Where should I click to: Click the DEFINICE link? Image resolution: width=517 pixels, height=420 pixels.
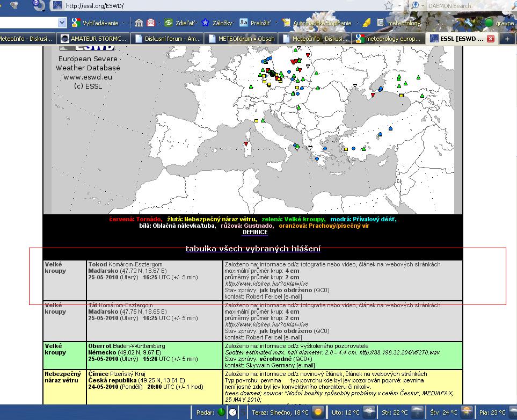click(x=255, y=232)
